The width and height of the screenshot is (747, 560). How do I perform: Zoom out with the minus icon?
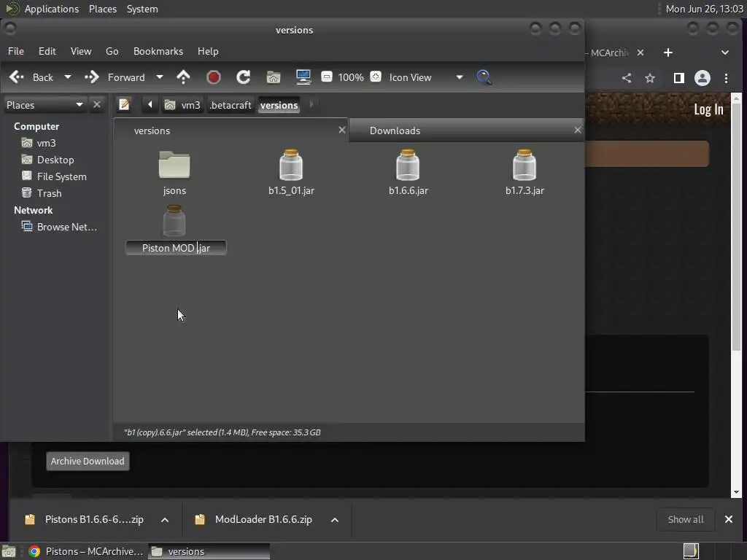(x=326, y=77)
